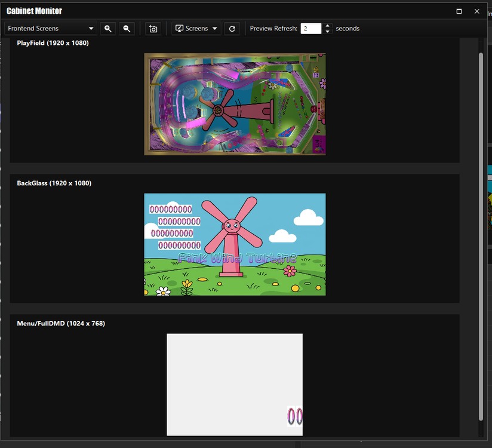Screen dimensions: 492x448
Task: Click the PlayField (1920 x 1080) label
Action: point(53,43)
